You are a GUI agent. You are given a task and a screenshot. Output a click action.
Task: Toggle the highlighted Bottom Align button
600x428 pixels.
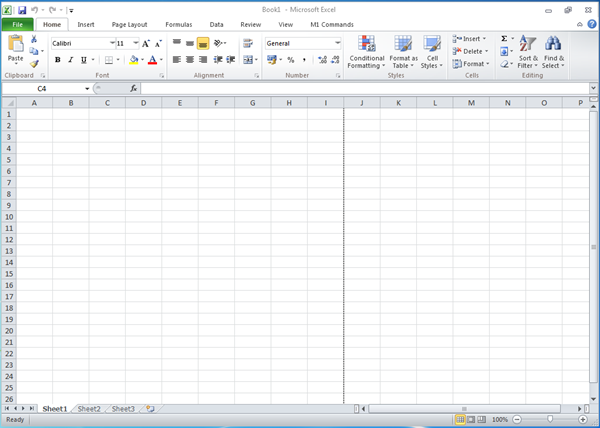pos(203,44)
